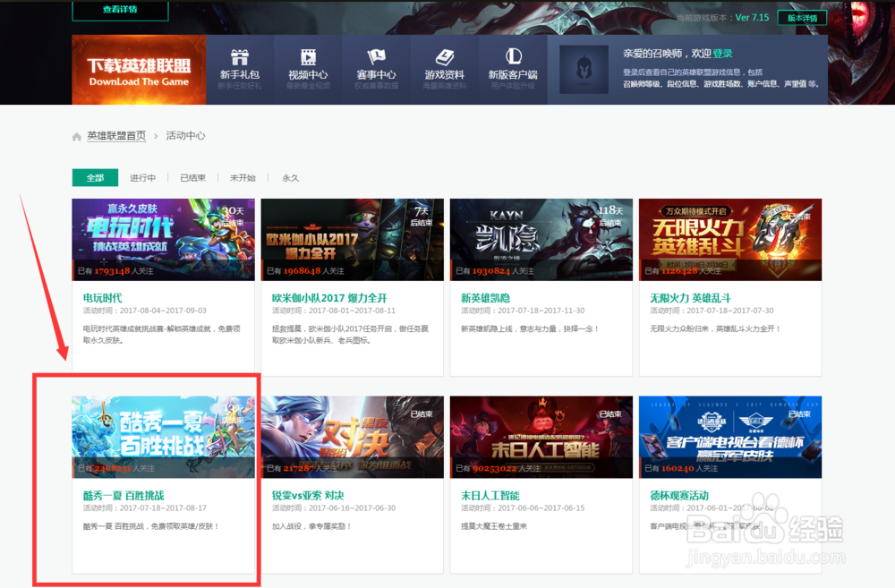895x588 pixels.
Task: Click the 欧米伽小队2017 爆力全开 title link
Action: click(329, 298)
